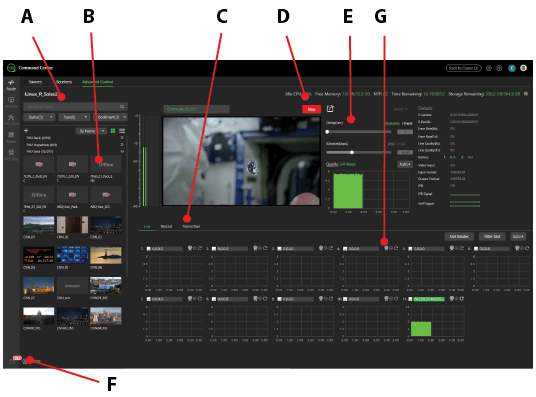
Task: Click the info icon after Storage Remaining
Action: (526, 94)
